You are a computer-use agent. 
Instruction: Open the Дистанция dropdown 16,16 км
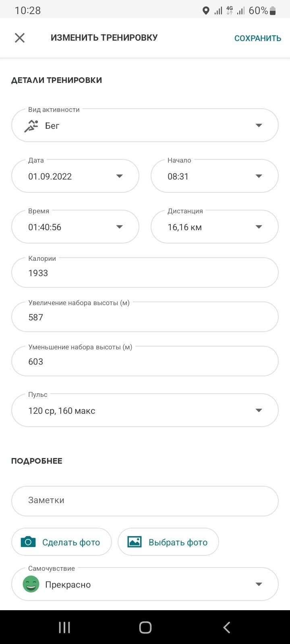(x=215, y=227)
